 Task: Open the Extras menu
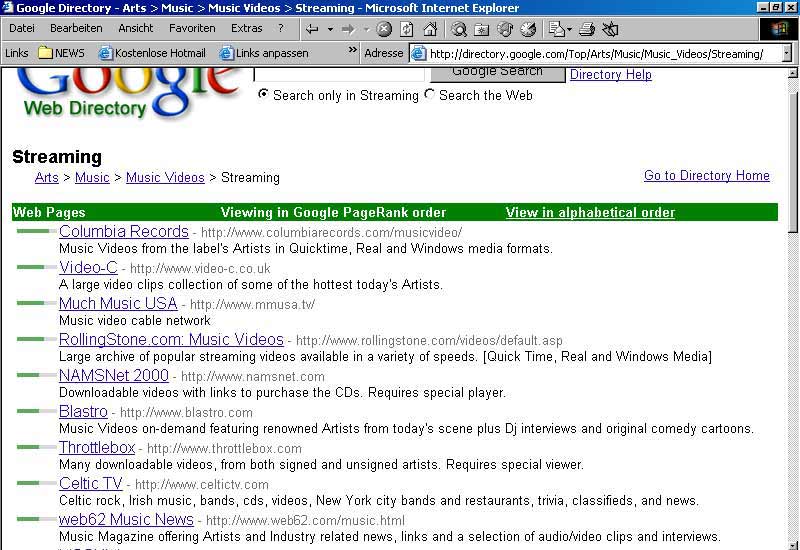pyautogui.click(x=246, y=29)
